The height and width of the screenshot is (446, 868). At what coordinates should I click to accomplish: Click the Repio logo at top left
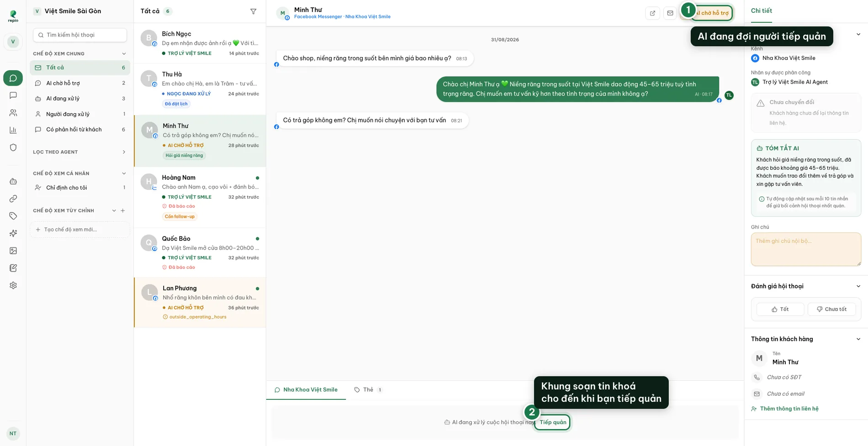[13, 16]
